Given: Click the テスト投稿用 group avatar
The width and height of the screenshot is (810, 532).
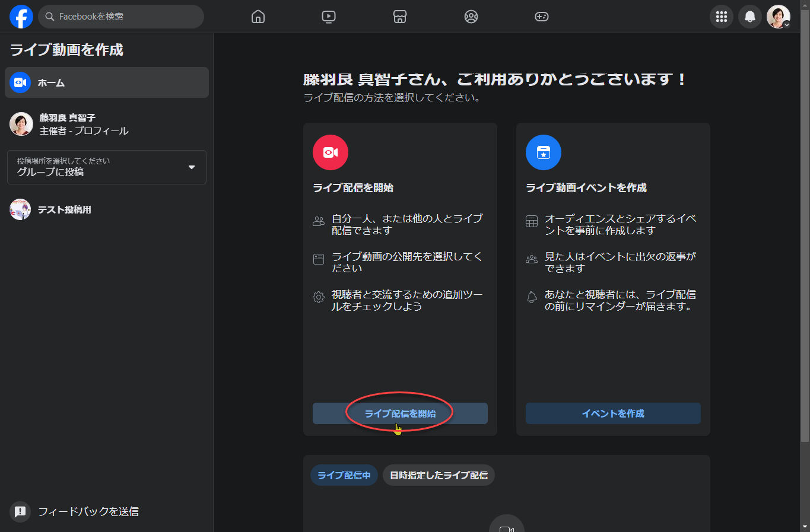Looking at the screenshot, I should point(20,209).
